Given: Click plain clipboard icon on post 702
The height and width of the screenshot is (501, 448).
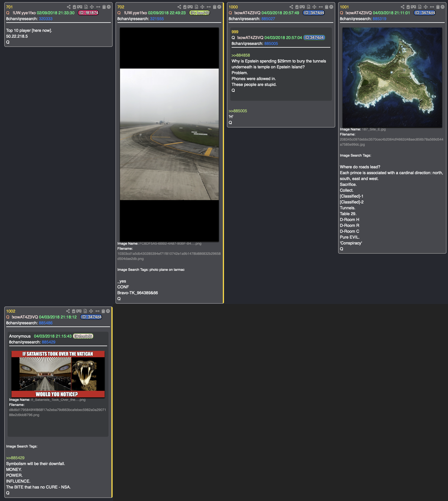Looking at the screenshot, I should pos(214,7).
